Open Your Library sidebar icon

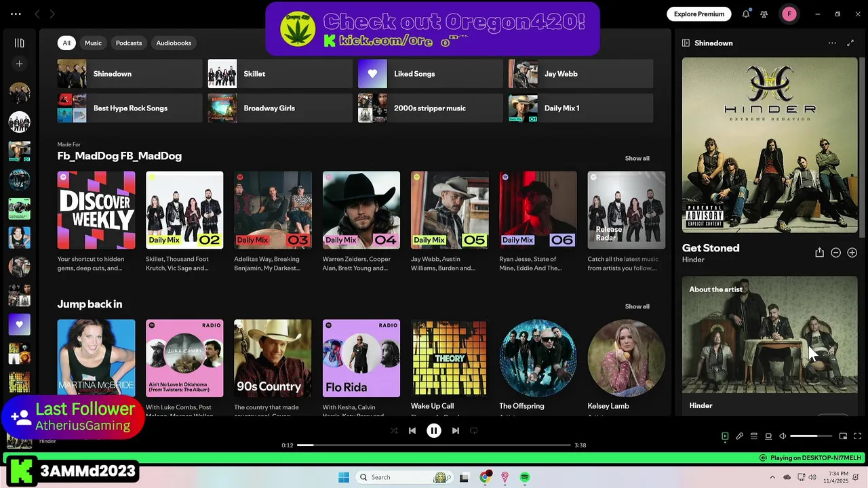tap(19, 43)
